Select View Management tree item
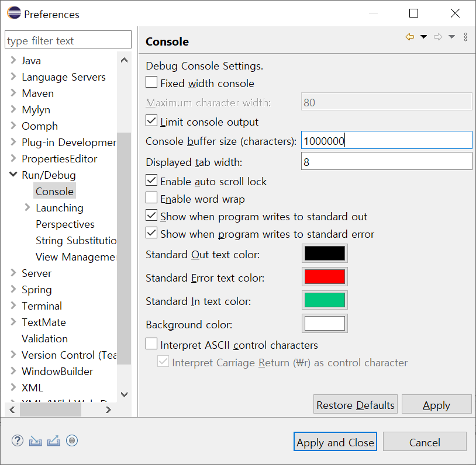The height and width of the screenshot is (465, 476). click(x=76, y=257)
